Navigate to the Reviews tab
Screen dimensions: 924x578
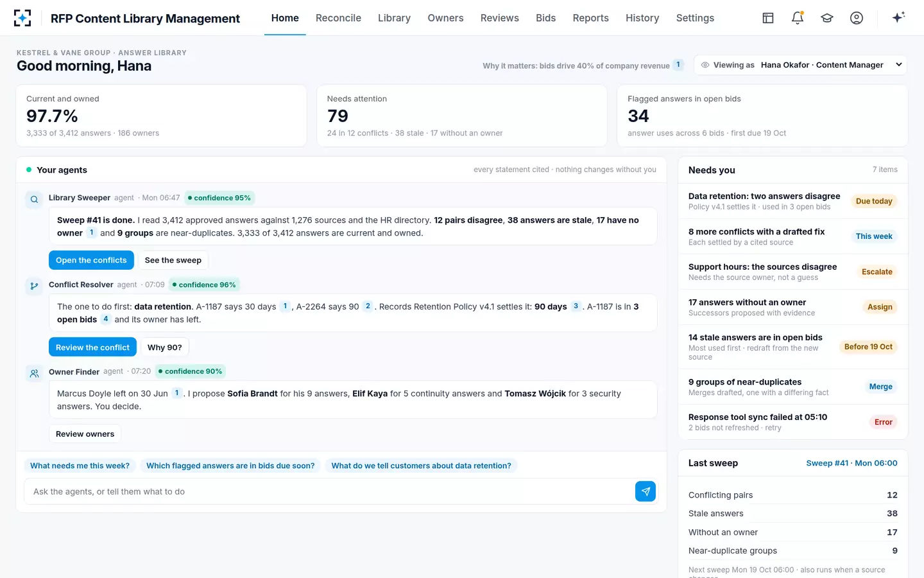[499, 18]
